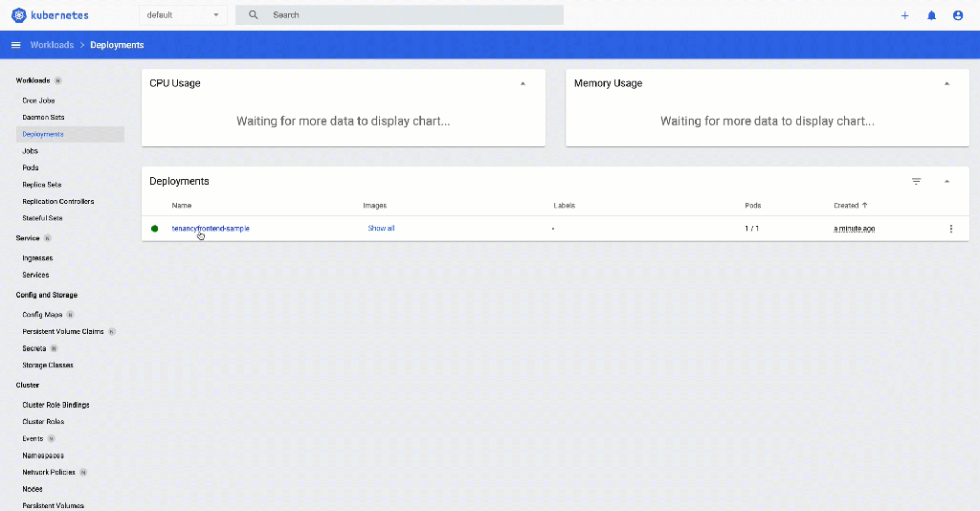Select Config Maps in the sidebar
This screenshot has width=980, height=511.
click(x=42, y=314)
